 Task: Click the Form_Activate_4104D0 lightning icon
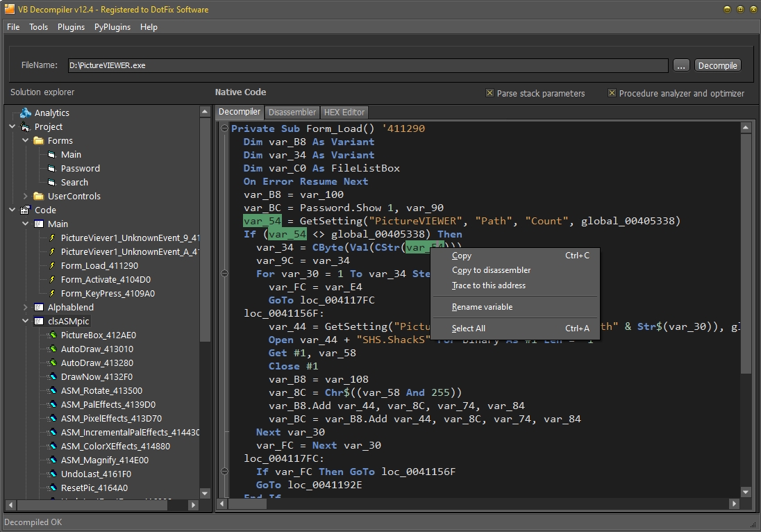pyautogui.click(x=52, y=280)
